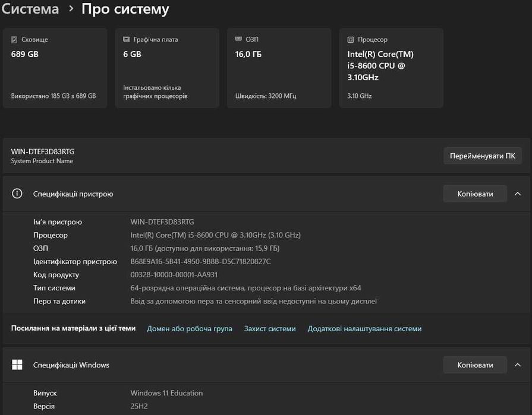Open Додаткові налаштування системи link
Image resolution: width=532 pixels, height=415 pixels.
tap(364, 328)
